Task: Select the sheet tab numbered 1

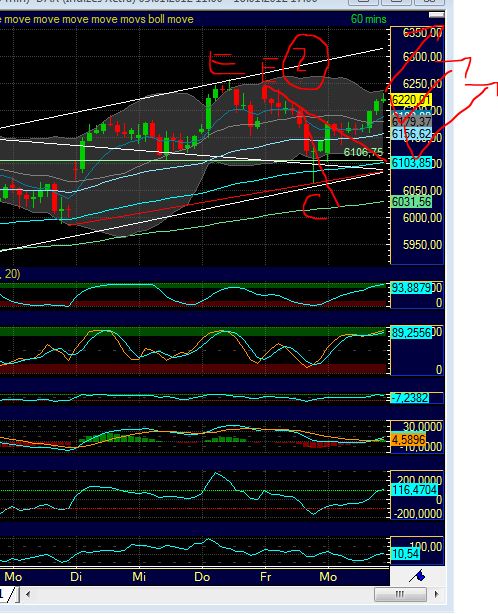Action: 7,594
